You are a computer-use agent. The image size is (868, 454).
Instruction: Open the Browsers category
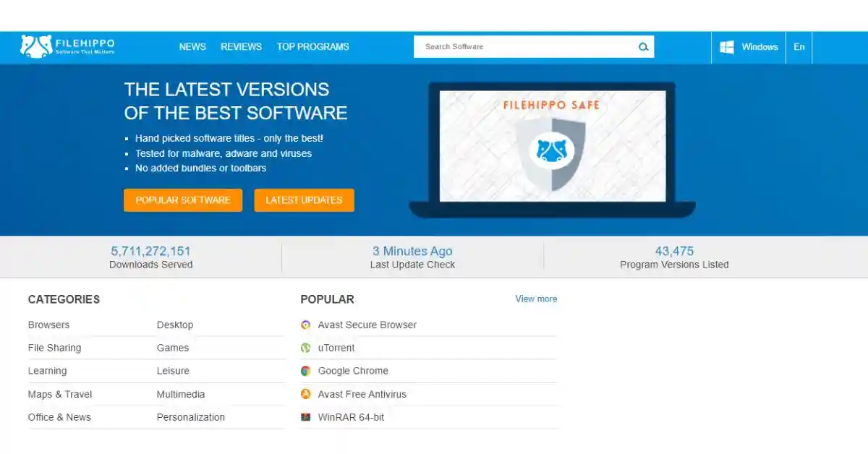(49, 325)
